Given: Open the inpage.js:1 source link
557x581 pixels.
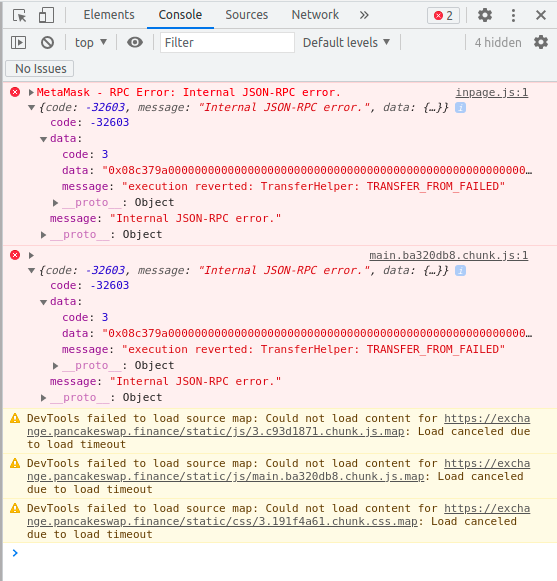Looking at the screenshot, I should 492,92.
